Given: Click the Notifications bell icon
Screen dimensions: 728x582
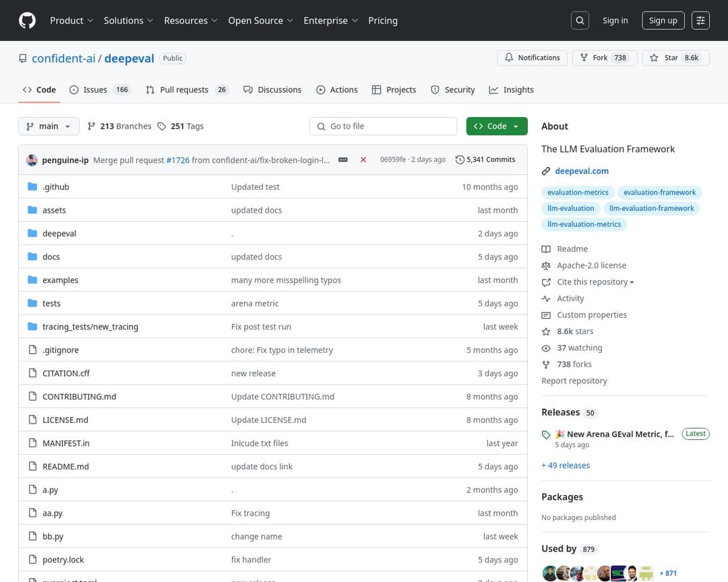Looking at the screenshot, I should (509, 57).
